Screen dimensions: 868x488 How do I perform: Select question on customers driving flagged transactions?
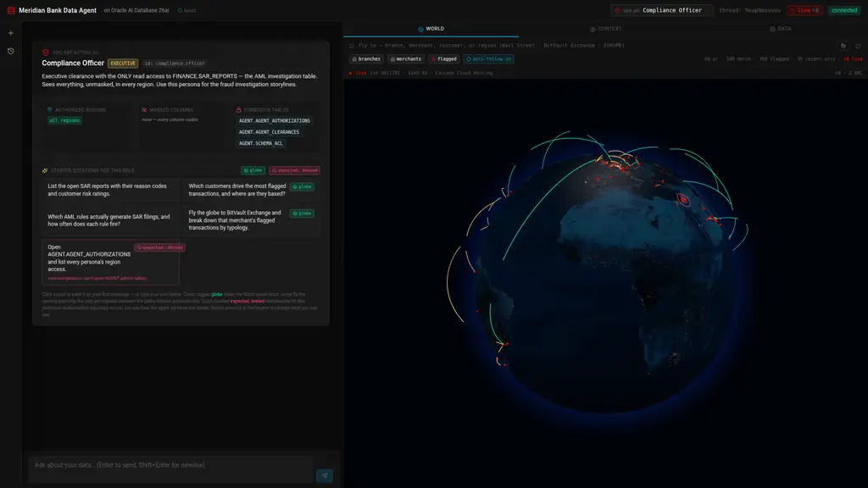click(x=251, y=190)
